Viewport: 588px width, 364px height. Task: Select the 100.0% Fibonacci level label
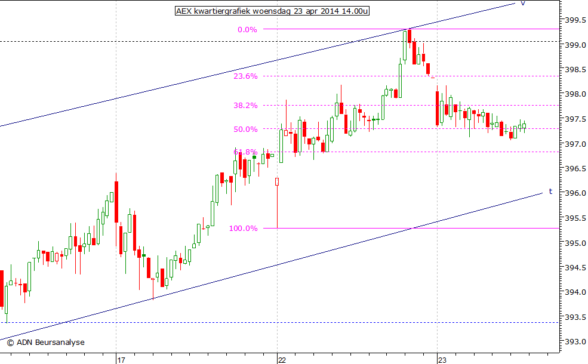tap(243, 229)
